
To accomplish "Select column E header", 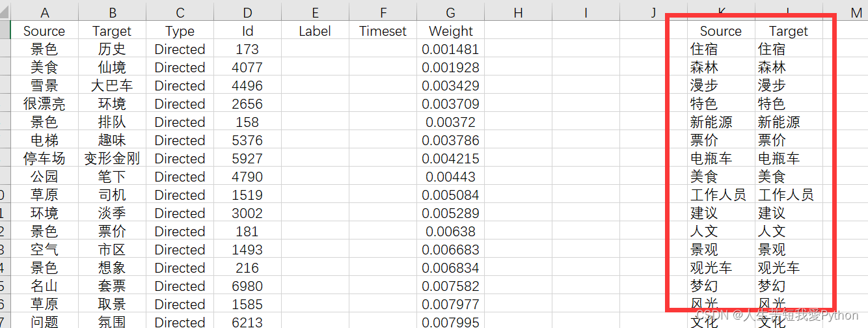I will tap(315, 12).
